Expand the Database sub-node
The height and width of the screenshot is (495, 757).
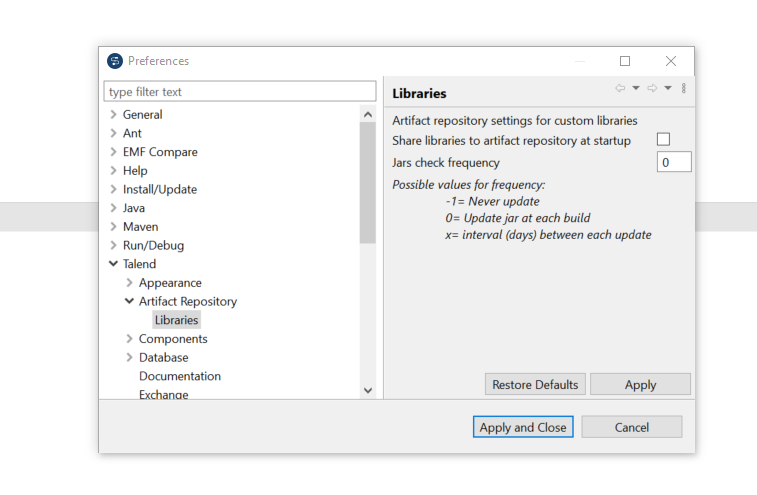click(129, 357)
